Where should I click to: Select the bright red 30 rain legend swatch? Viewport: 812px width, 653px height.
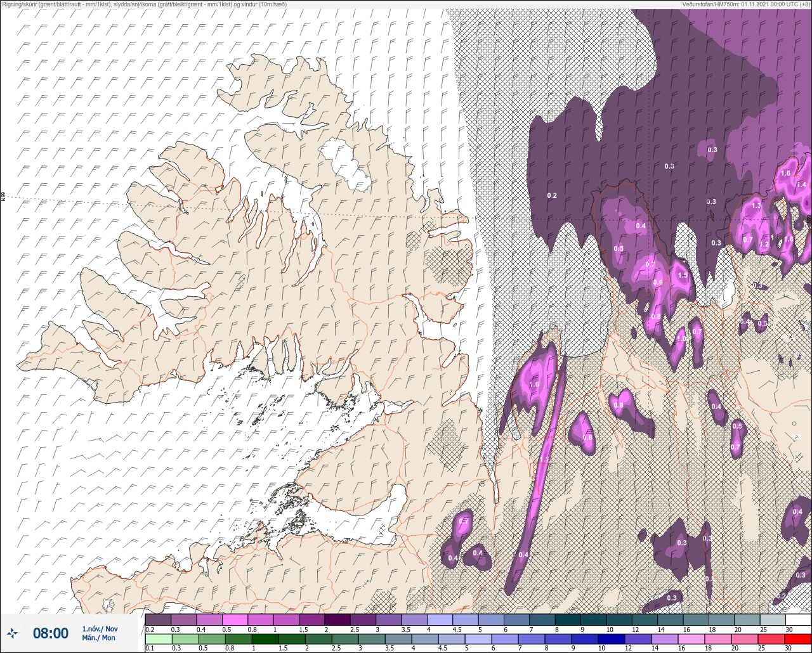(x=799, y=638)
